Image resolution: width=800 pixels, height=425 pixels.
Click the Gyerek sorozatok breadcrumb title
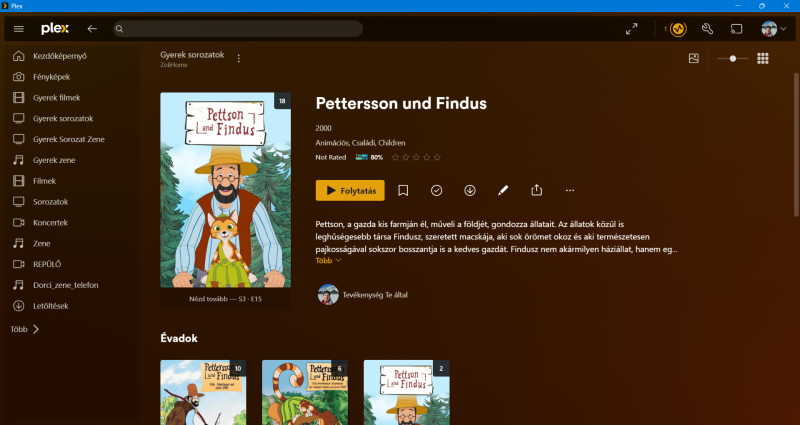point(192,55)
